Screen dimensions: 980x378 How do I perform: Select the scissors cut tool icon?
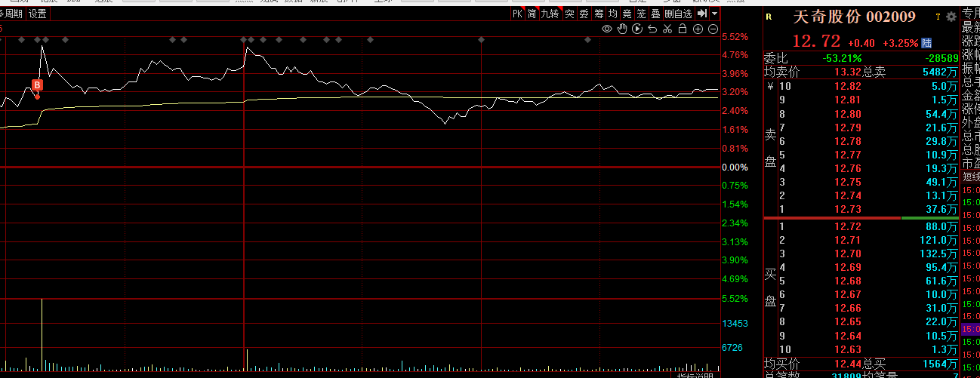pos(667,29)
